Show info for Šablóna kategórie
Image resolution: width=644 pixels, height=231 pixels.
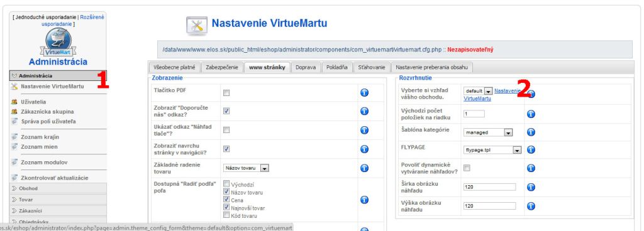point(531,132)
